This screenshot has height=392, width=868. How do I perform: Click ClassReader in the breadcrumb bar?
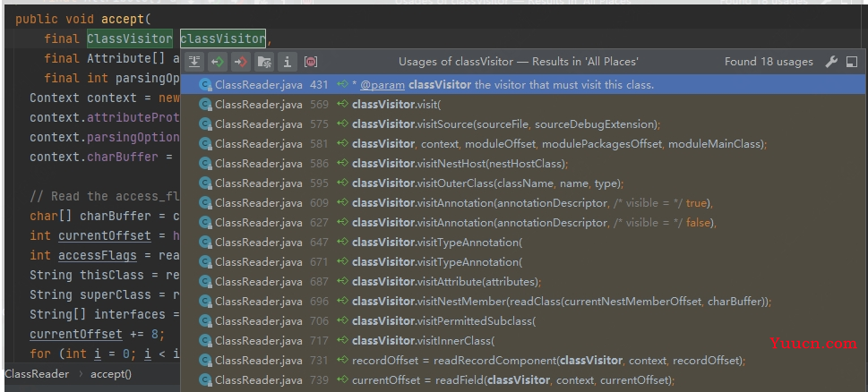[x=37, y=374]
